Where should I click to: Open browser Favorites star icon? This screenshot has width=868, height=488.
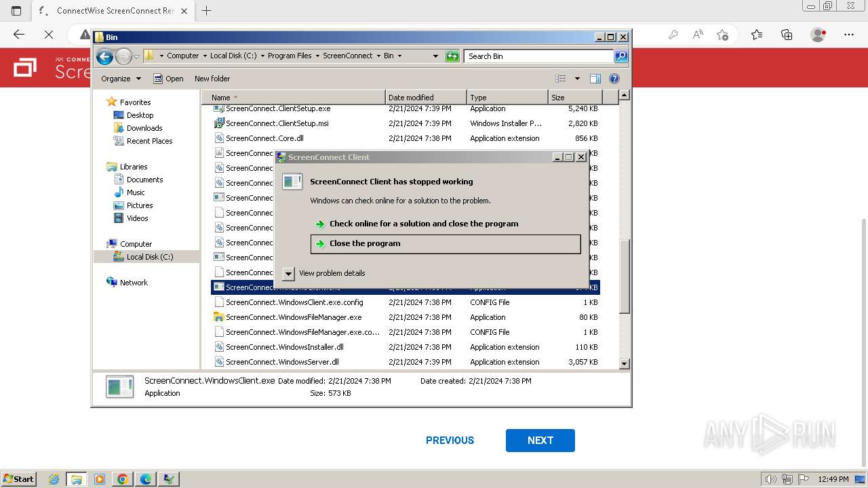point(757,35)
